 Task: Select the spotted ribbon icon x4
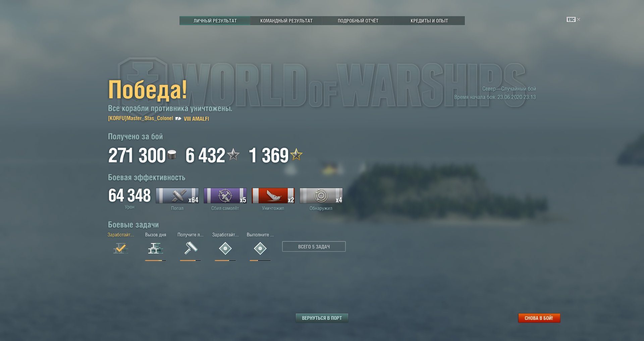click(321, 196)
